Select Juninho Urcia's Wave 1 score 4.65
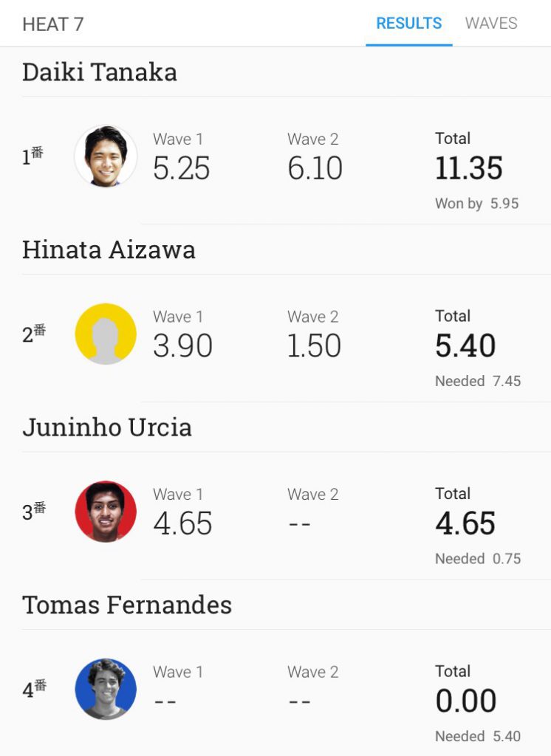Screen dimensions: 551x756 [x=182, y=523]
